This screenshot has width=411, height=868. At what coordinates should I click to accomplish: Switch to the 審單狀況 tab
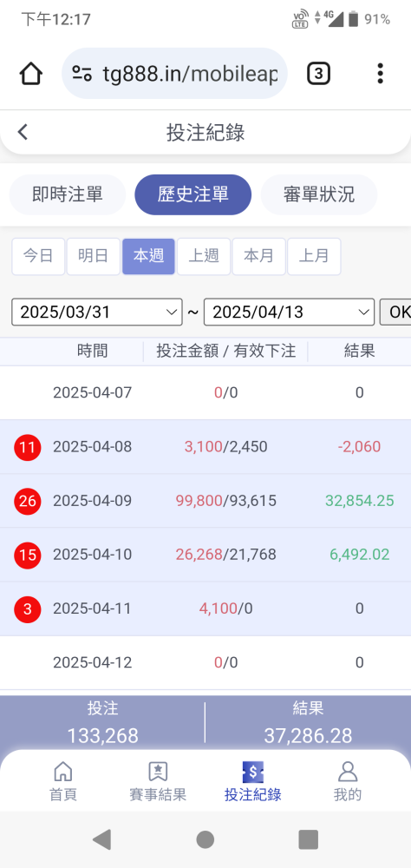click(319, 194)
